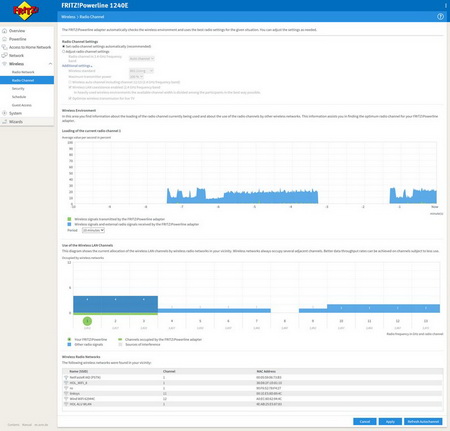Open Guest Access submenu item
The width and height of the screenshot is (450, 431).
point(22,105)
